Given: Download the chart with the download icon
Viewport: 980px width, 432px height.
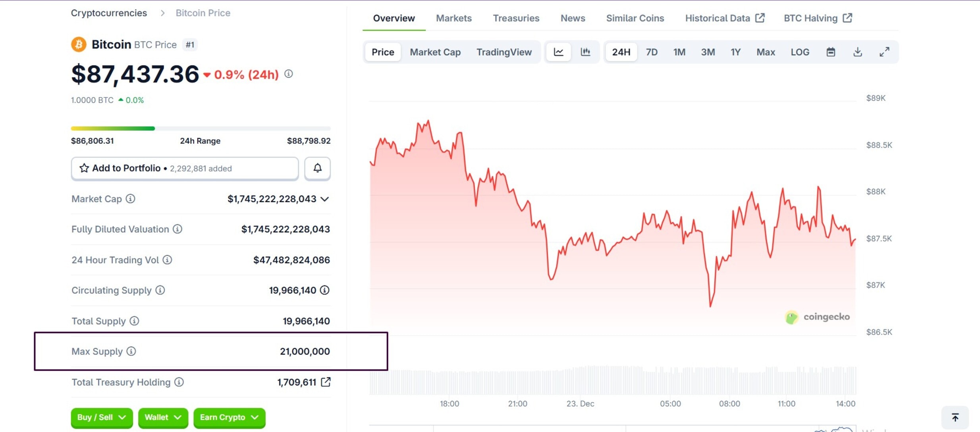Looking at the screenshot, I should point(858,52).
